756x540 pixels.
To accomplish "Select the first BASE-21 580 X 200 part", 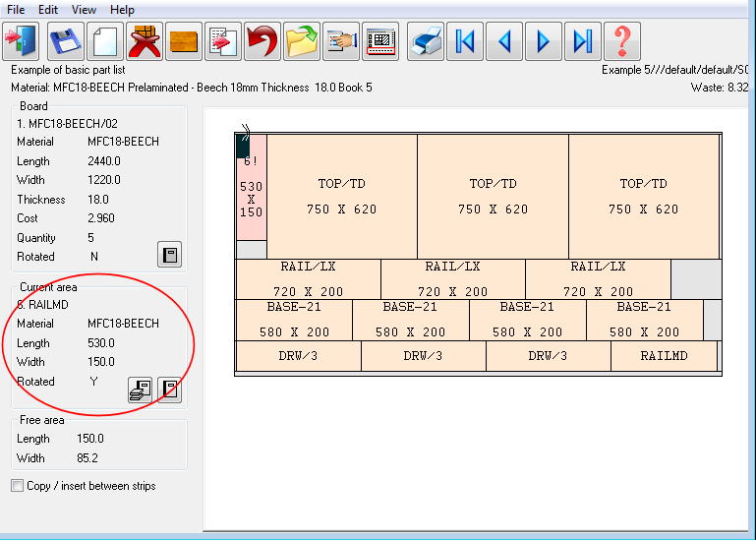I will (x=294, y=320).
